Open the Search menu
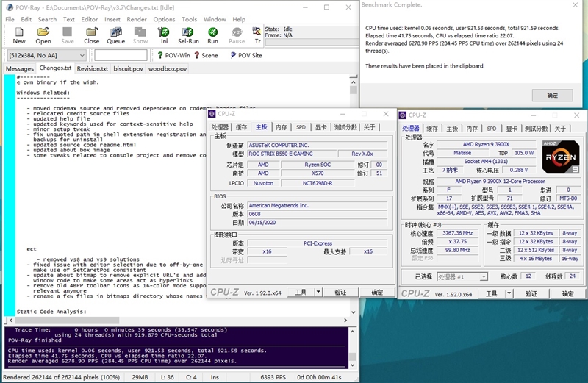Viewport: 588px width, 383px height. [47, 19]
